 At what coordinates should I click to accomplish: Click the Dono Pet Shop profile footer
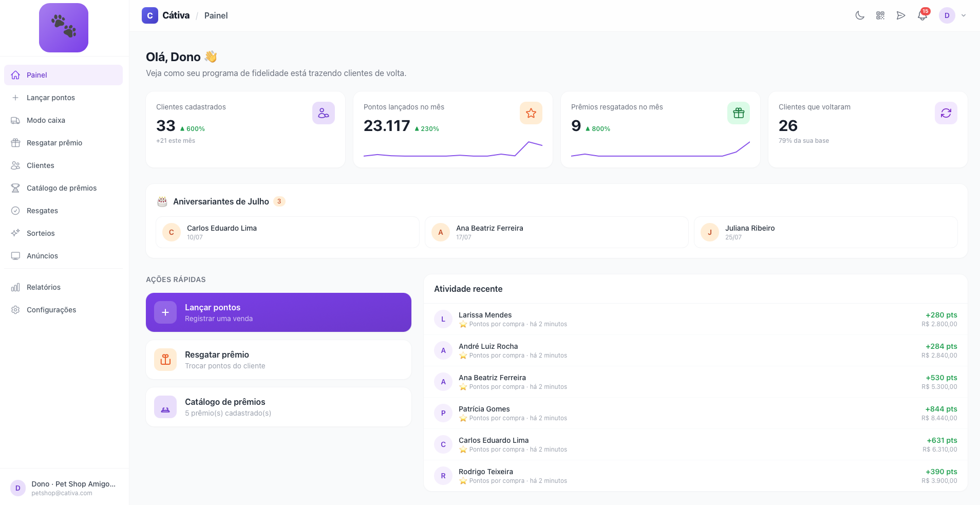click(64, 488)
